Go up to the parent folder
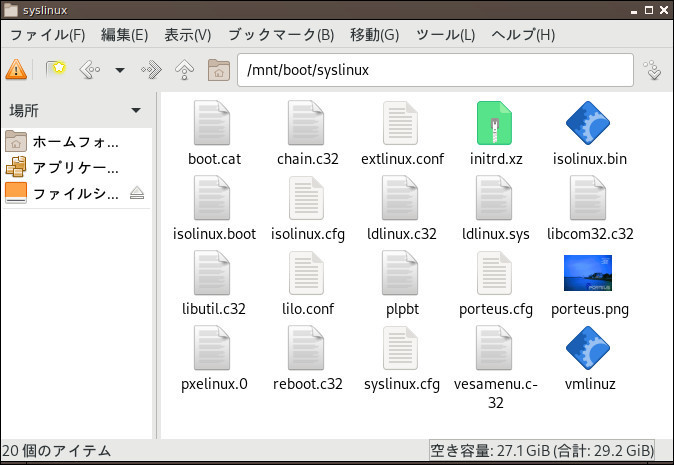 coord(184,70)
